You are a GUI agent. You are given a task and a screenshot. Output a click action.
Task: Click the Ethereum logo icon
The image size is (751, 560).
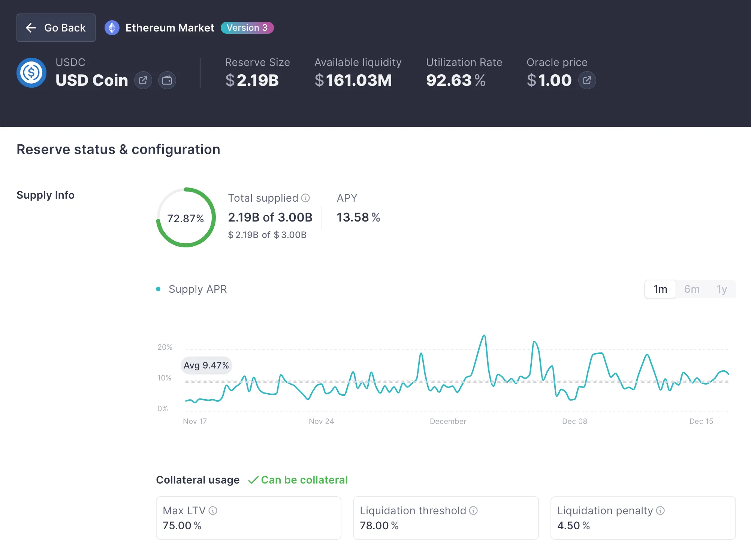pos(112,28)
